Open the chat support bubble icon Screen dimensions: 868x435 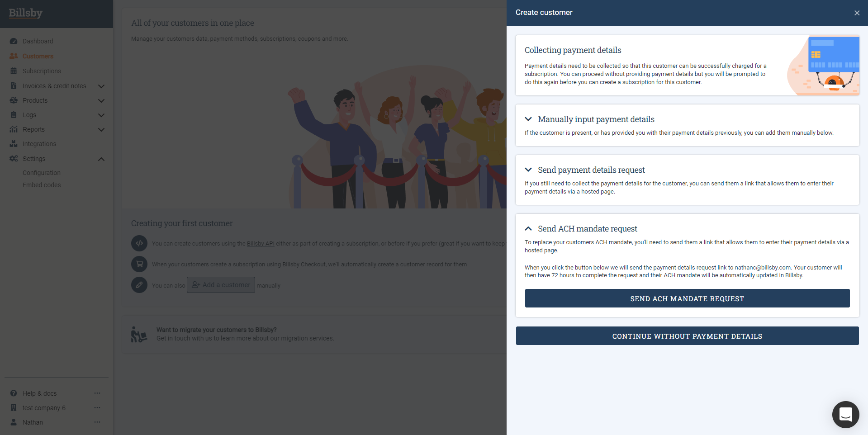pyautogui.click(x=845, y=414)
